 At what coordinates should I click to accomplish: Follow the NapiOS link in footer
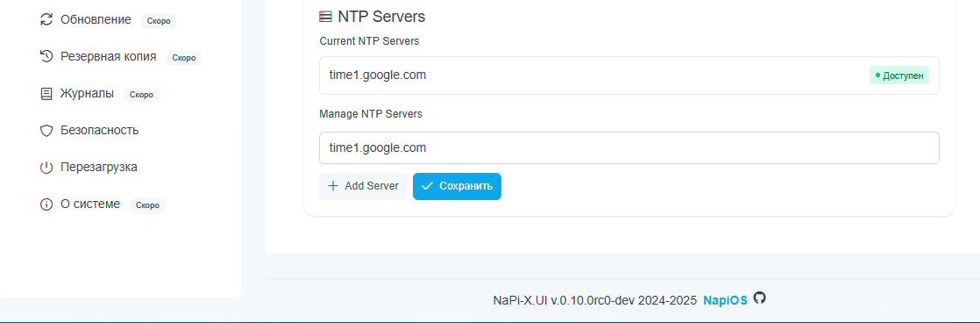click(725, 300)
